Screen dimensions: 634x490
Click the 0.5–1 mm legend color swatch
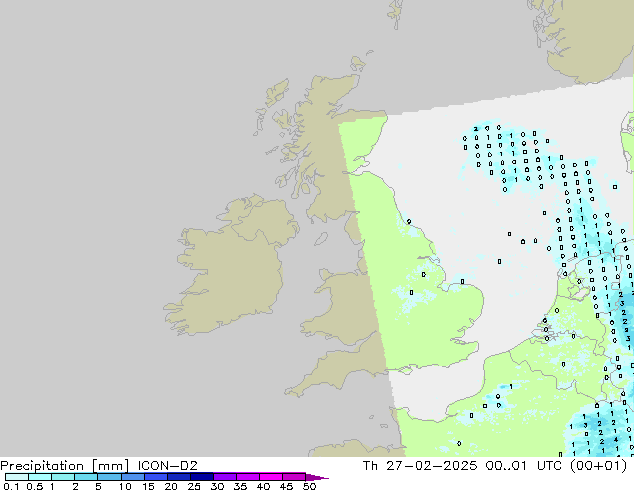[40, 477]
